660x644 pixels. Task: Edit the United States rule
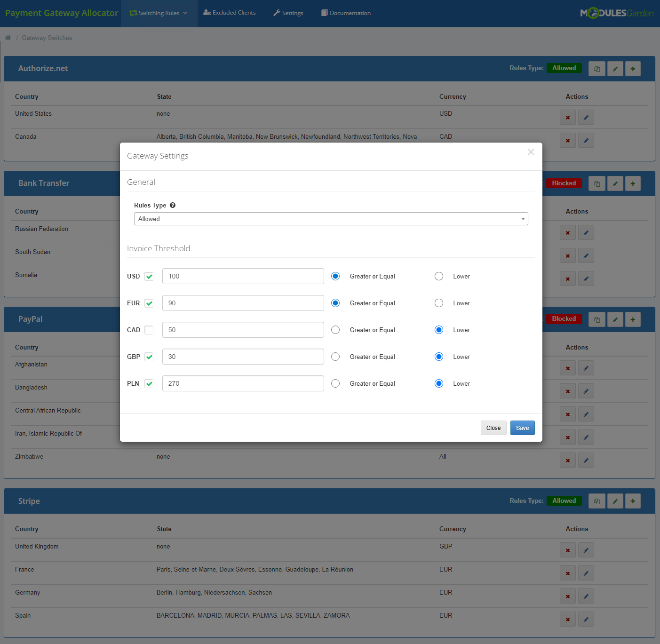[586, 118]
